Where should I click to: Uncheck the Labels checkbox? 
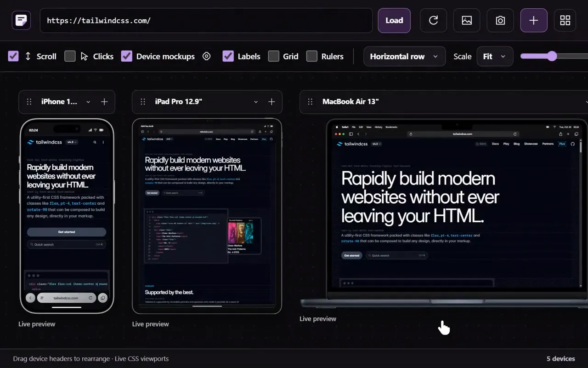click(x=228, y=56)
